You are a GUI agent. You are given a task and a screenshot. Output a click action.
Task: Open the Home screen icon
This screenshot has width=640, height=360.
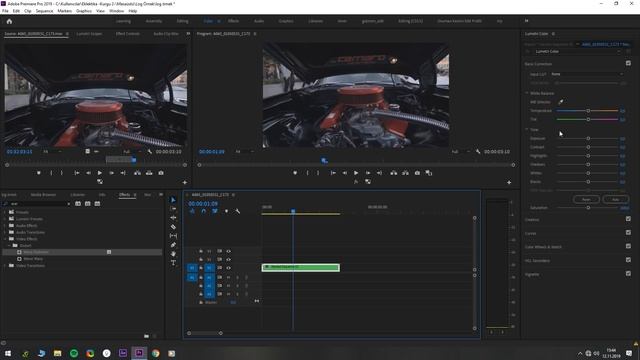9,21
